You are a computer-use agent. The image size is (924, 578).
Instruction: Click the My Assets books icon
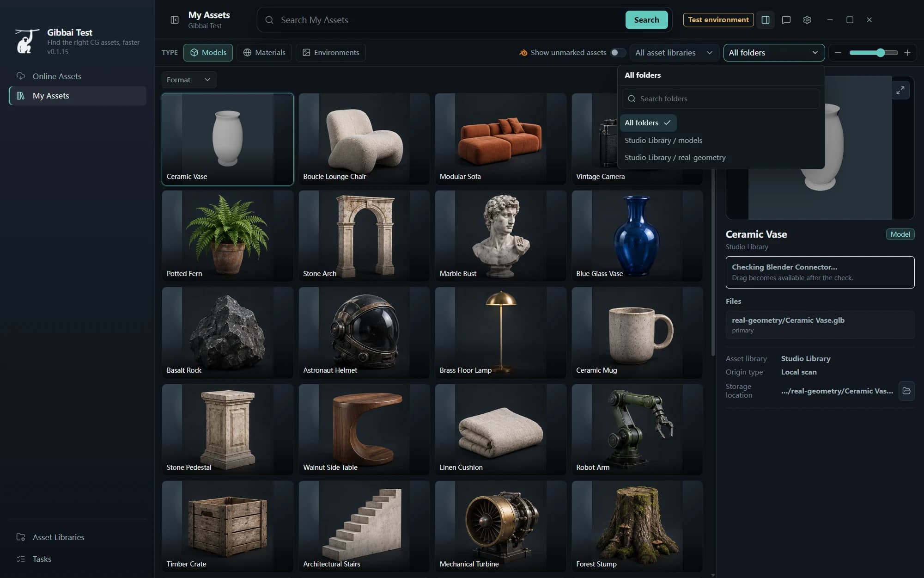click(x=21, y=96)
